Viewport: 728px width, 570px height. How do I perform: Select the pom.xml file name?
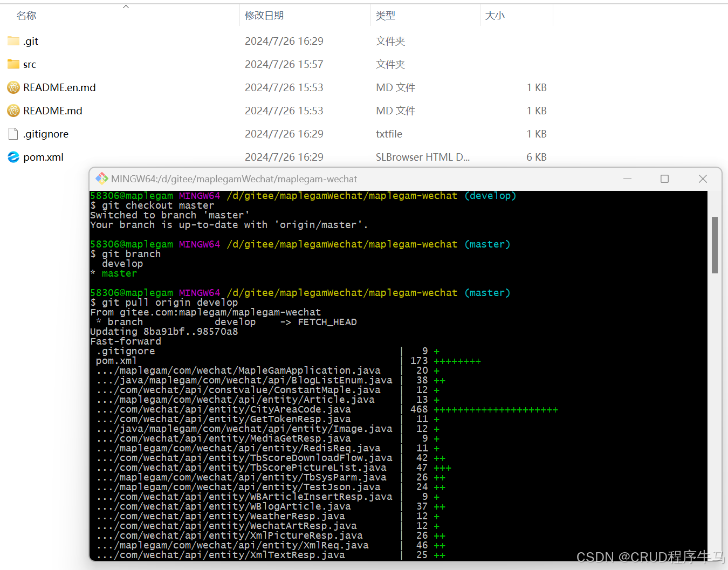(x=43, y=157)
